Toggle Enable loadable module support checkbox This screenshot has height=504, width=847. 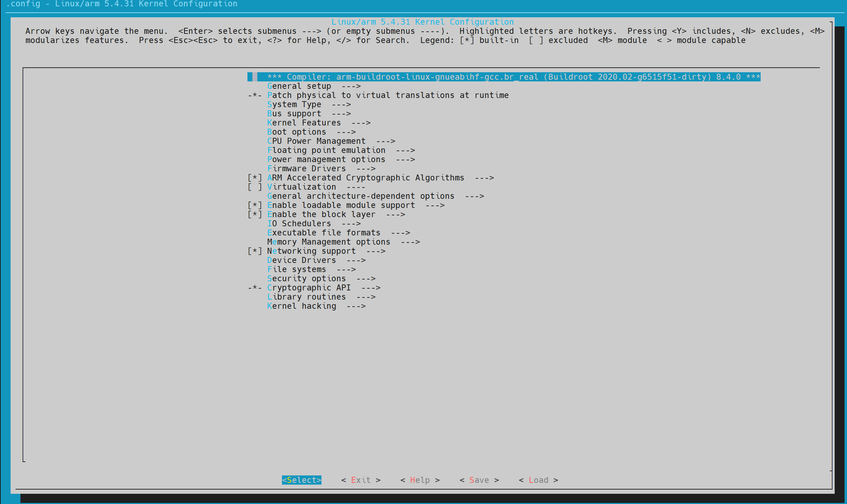tap(254, 205)
